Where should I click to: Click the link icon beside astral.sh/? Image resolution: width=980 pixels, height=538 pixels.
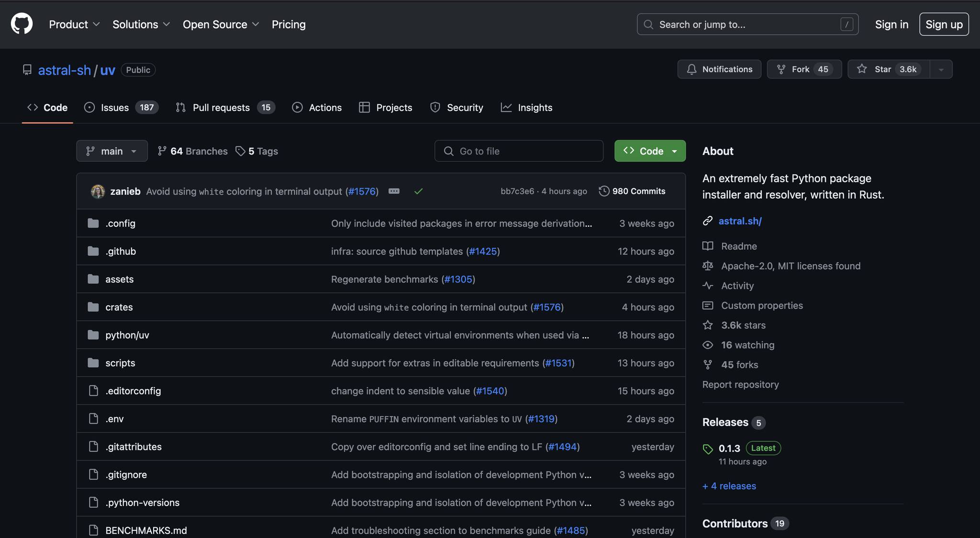(708, 221)
